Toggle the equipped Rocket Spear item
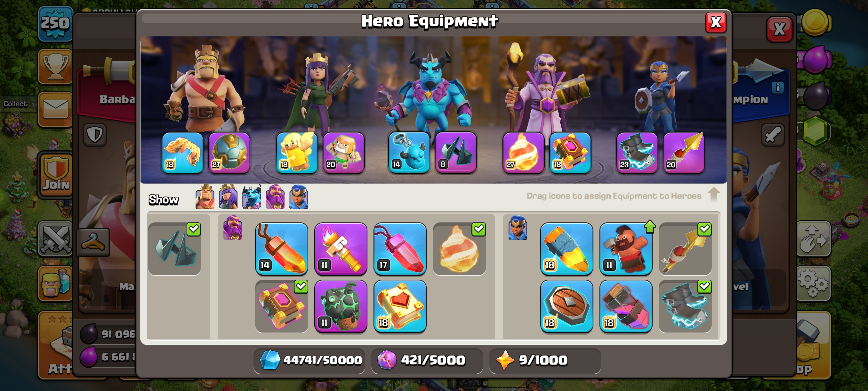Screen dimensions: 868x391 685,249
